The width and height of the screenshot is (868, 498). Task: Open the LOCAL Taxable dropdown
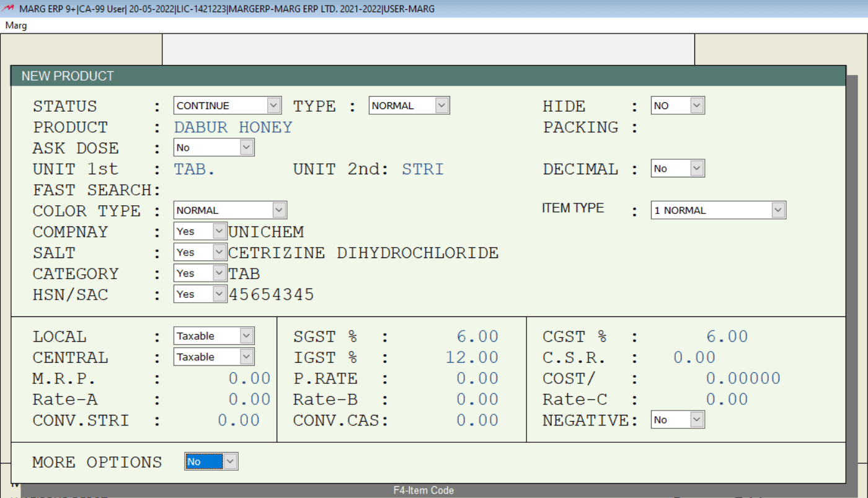pos(214,336)
